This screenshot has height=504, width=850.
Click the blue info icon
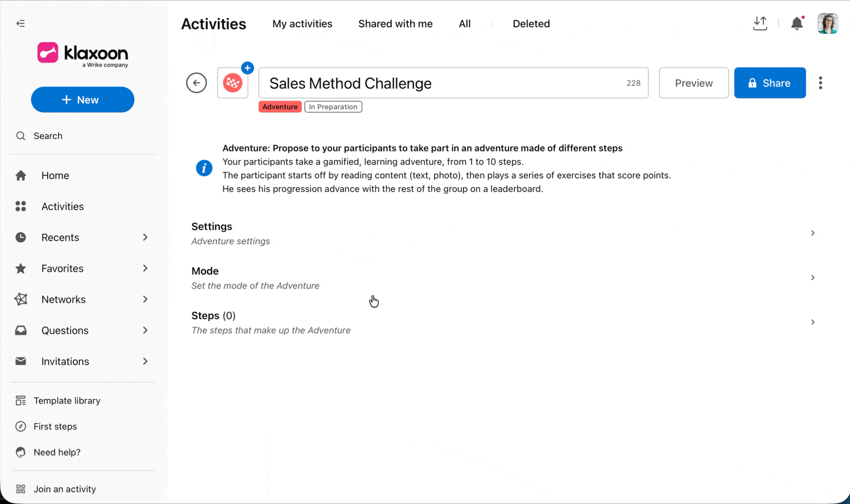coord(204,168)
